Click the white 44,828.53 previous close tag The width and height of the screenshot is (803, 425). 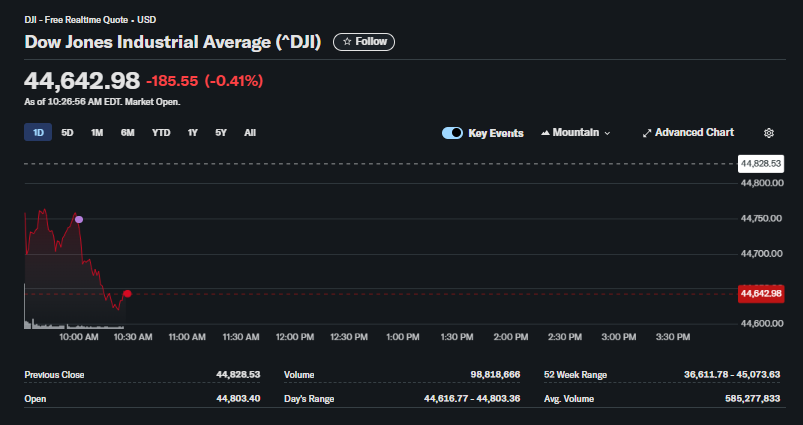pyautogui.click(x=761, y=164)
